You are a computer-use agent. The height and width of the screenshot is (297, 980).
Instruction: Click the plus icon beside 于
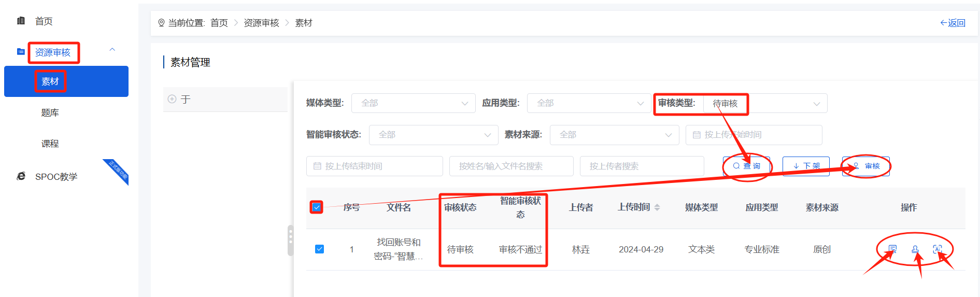[x=172, y=99]
